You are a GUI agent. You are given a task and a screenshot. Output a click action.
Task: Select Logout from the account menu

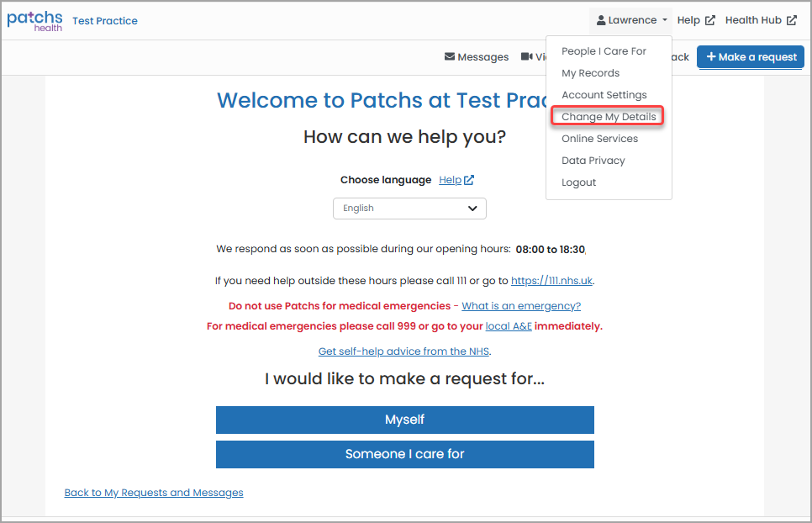(578, 182)
